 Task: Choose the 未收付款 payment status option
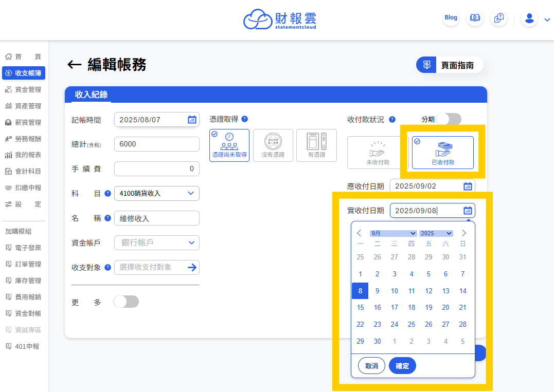tap(378, 153)
